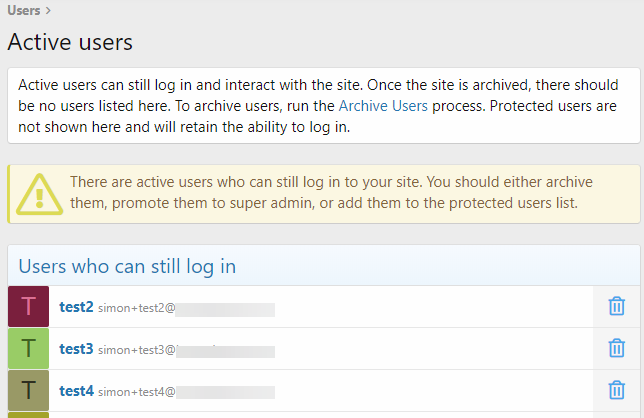Screen dimensions: 644x418
Task: Open the test3 username link
Action: point(76,349)
